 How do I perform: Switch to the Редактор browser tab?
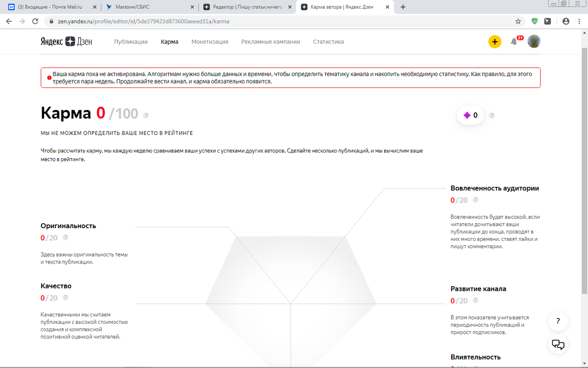pyautogui.click(x=247, y=7)
